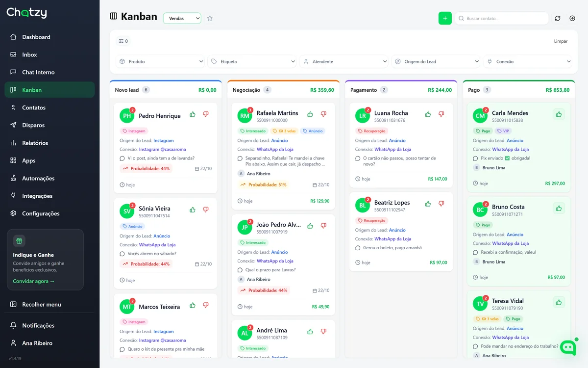
Task: Thumbs down Beatriz Lopes card
Action: coord(441,204)
